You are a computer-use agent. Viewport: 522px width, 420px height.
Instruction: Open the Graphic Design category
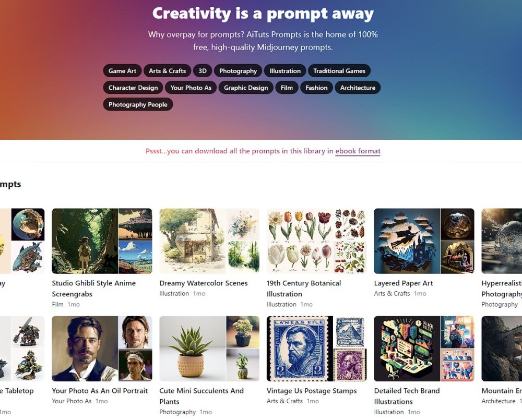click(246, 88)
